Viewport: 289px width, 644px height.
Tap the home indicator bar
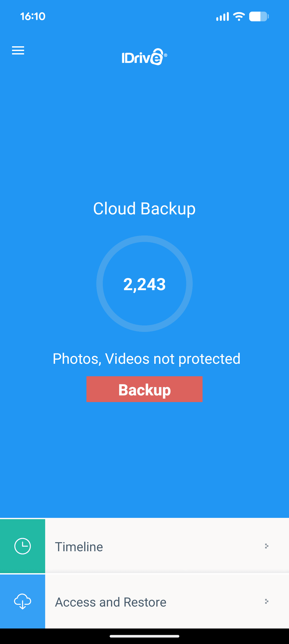click(x=144, y=636)
